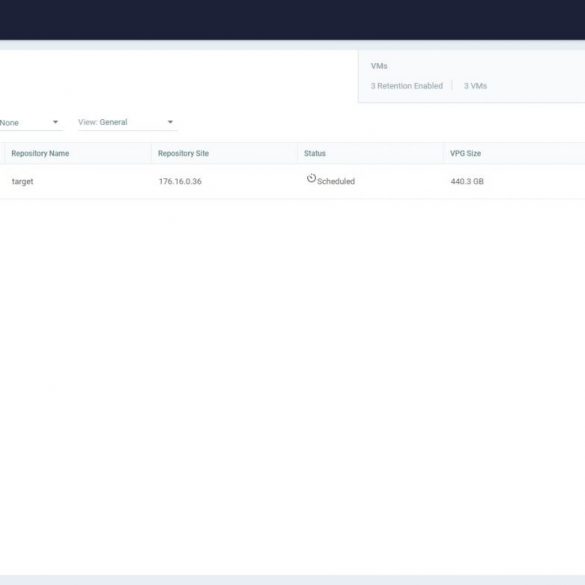Click the divider between Name and Site headers
585x585 pixels.
(x=151, y=153)
